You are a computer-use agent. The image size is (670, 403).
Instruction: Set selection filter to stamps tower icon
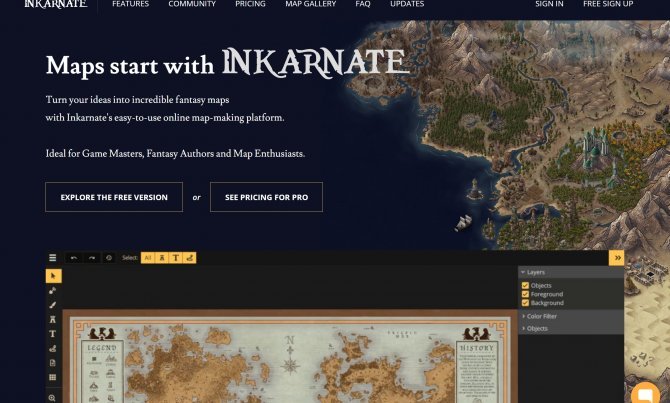pyautogui.click(x=162, y=258)
